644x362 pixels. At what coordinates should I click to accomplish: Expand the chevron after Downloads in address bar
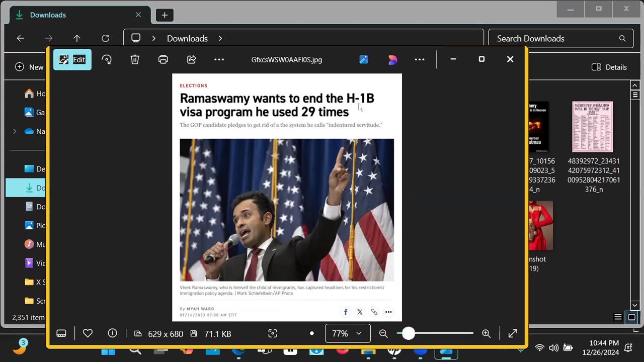(x=220, y=38)
